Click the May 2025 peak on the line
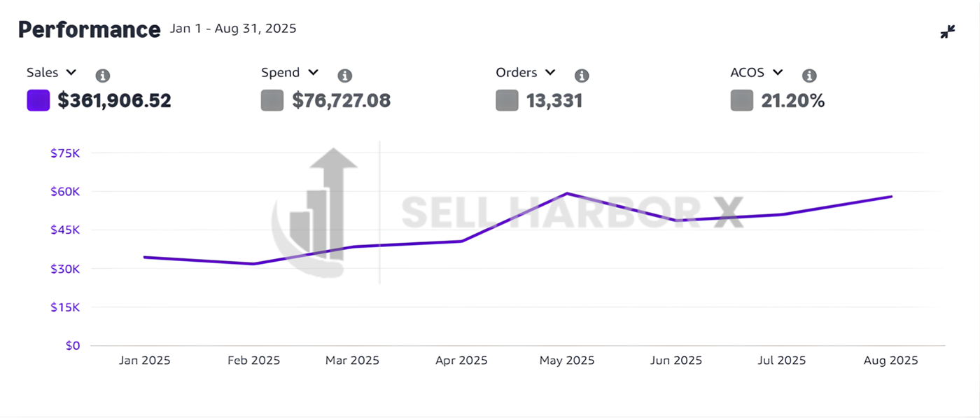 pyautogui.click(x=567, y=193)
